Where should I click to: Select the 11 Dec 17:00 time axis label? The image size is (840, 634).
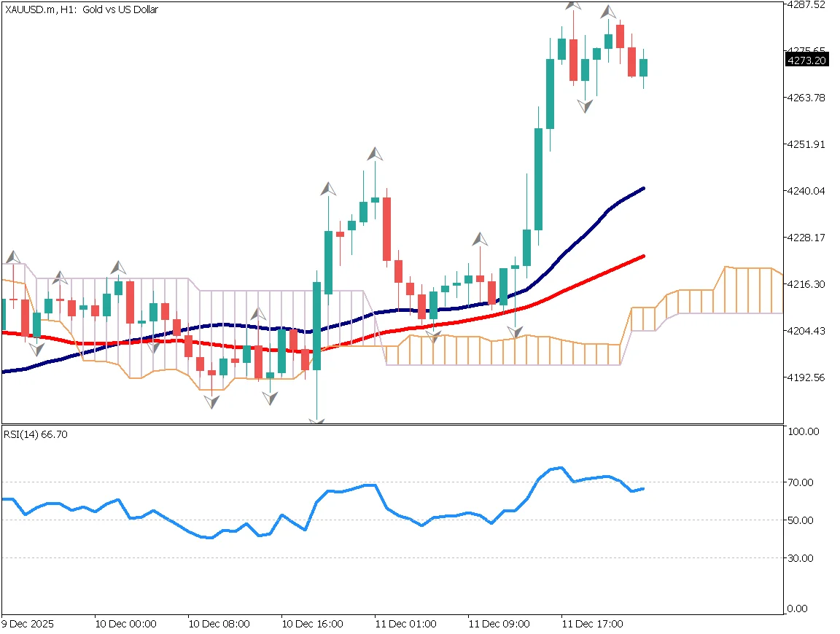click(x=595, y=624)
